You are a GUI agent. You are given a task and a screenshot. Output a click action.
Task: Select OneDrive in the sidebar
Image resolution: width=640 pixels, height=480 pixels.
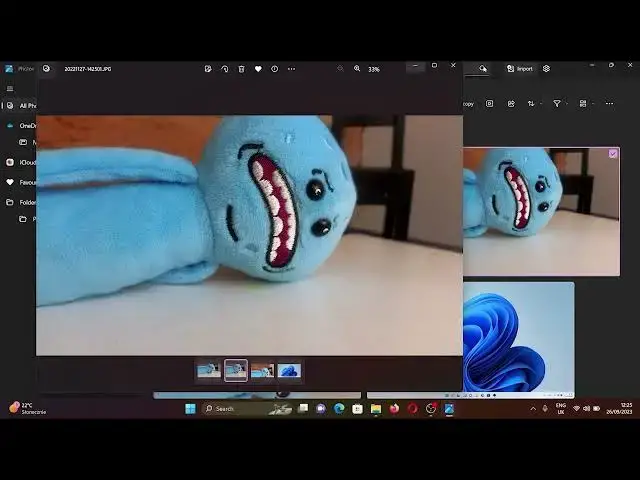(19, 126)
